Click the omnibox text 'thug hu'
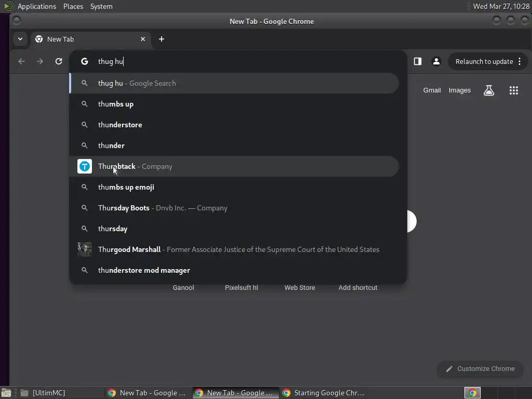532x399 pixels. (x=111, y=61)
